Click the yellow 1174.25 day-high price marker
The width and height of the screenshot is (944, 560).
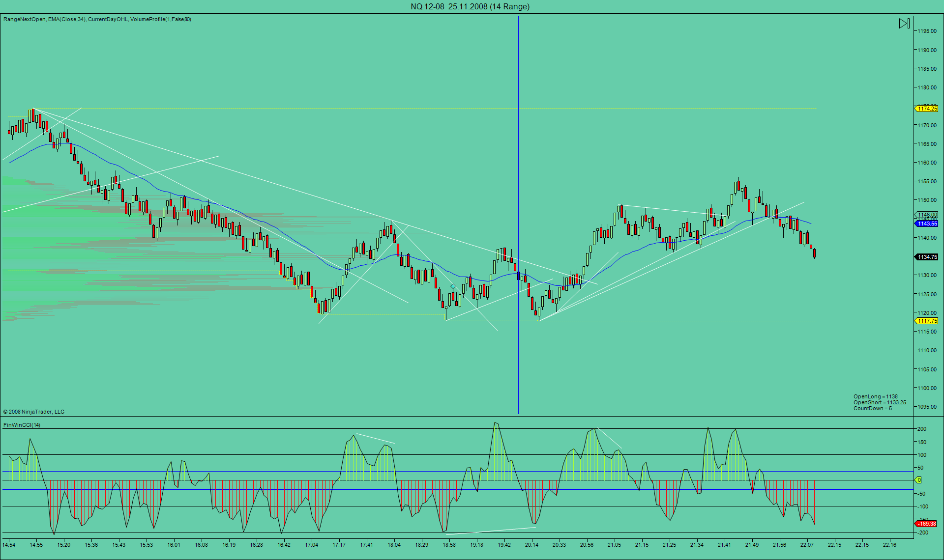927,109
